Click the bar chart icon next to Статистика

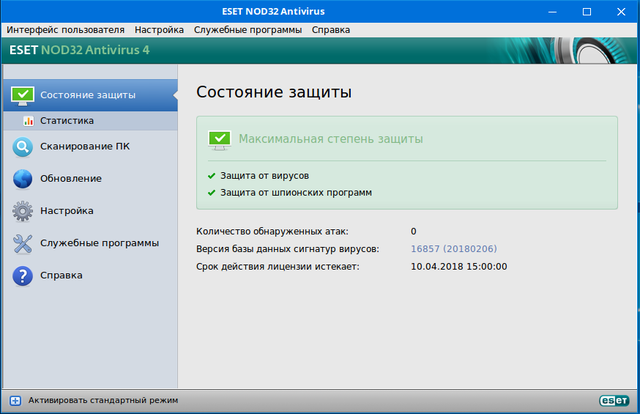[x=28, y=121]
